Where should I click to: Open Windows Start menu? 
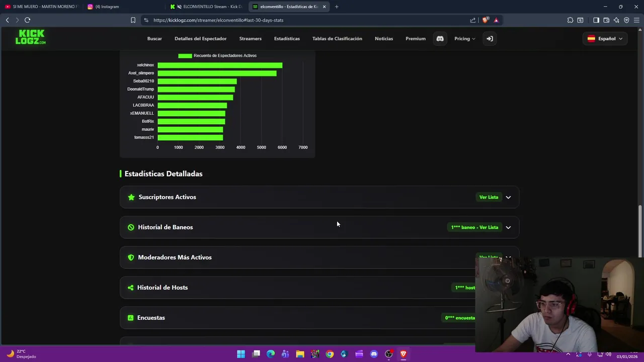(241, 354)
